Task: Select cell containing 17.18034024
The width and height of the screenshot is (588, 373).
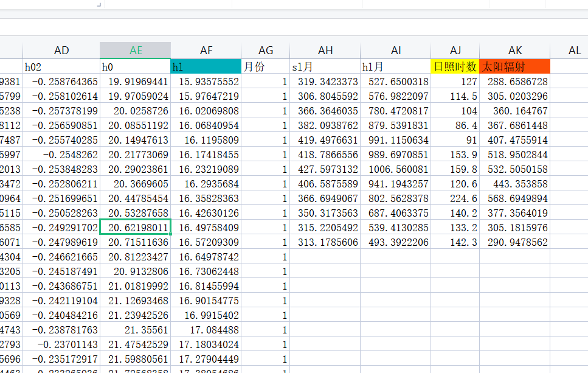Action: tap(206, 344)
